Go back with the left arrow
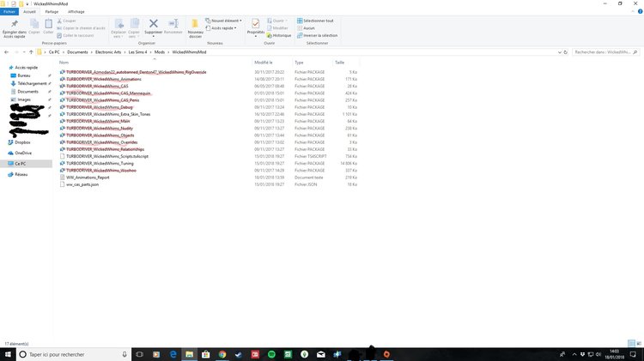 pyautogui.click(x=6, y=52)
